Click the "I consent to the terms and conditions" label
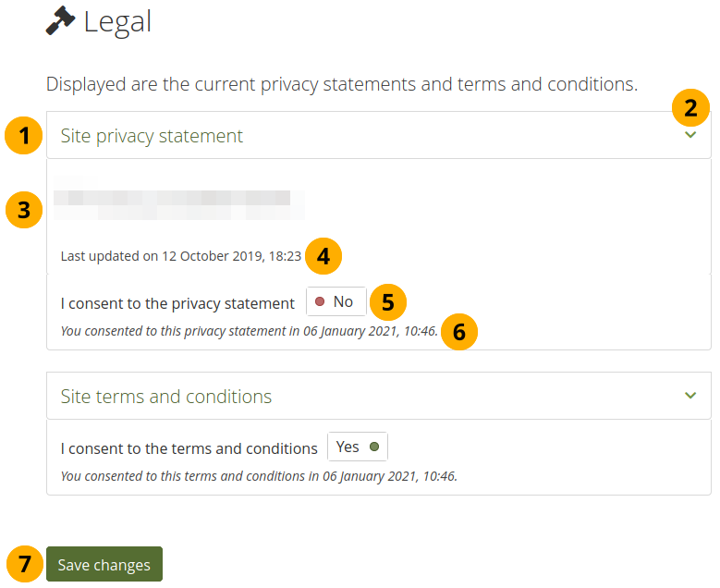The width and height of the screenshot is (720, 588). [x=189, y=448]
